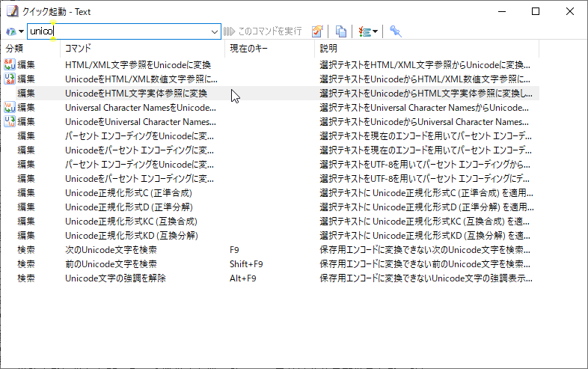The image size is (588, 369).
Task: Open the search filter icon dropdown
Action: pos(16,31)
